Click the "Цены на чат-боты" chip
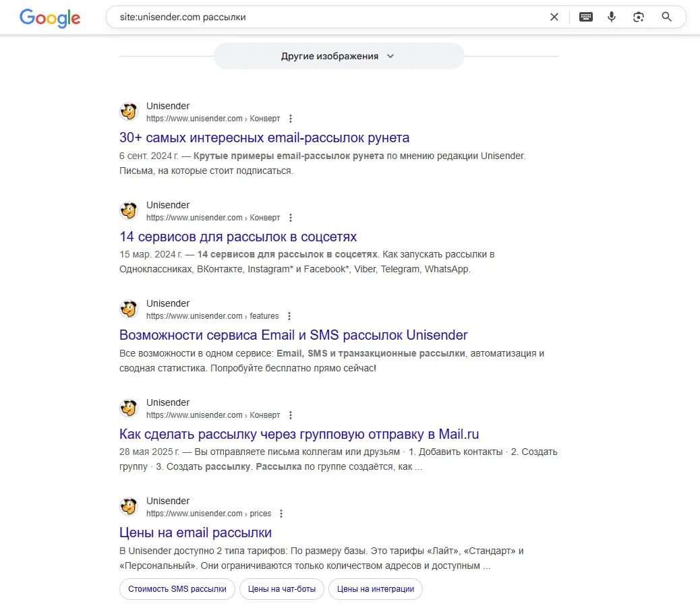The width and height of the screenshot is (700, 612). click(282, 589)
